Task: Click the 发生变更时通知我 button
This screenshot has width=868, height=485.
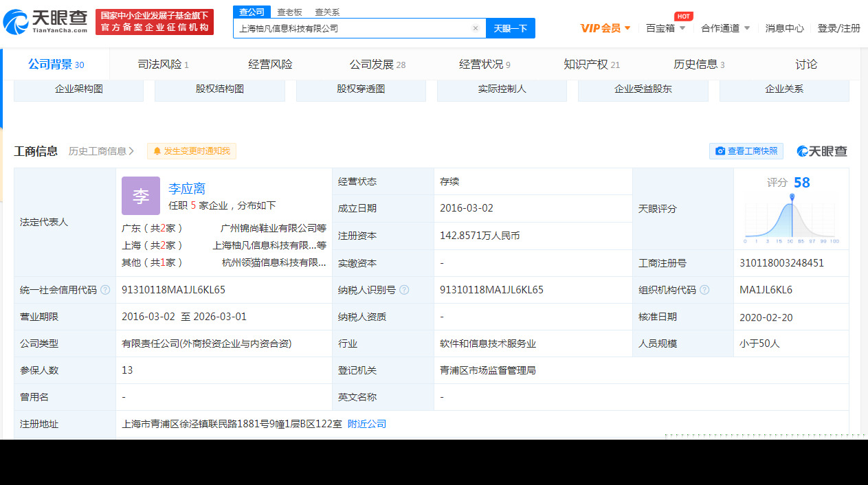Action: 192,151
